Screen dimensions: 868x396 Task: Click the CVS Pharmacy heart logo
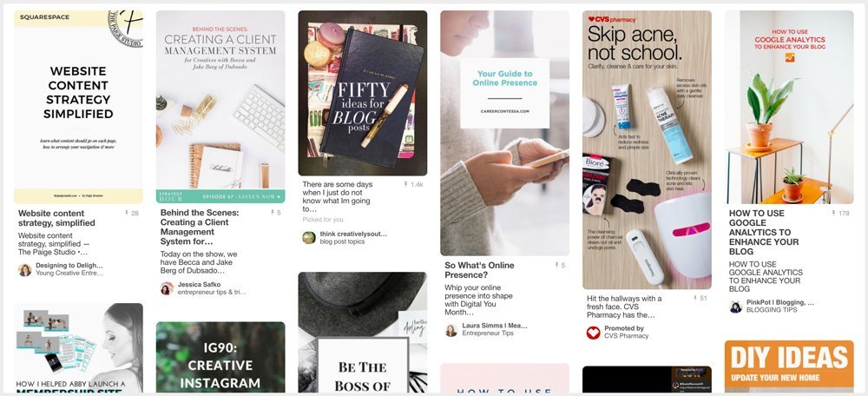(x=594, y=333)
